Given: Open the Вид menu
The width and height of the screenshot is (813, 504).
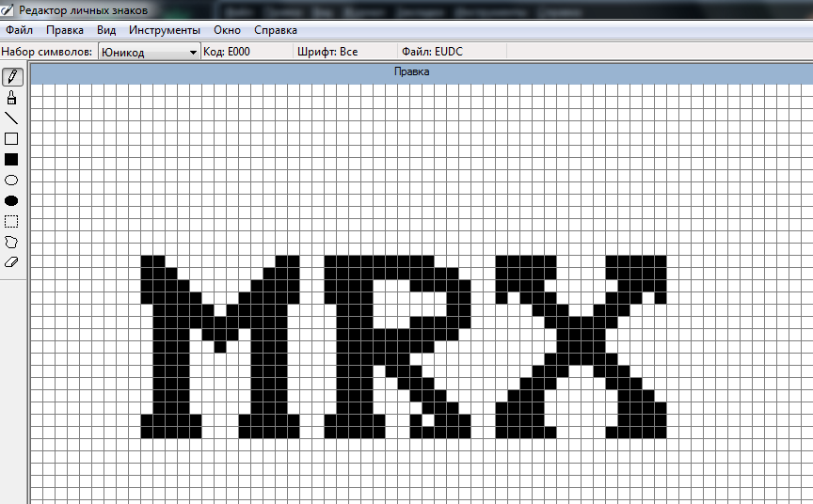Looking at the screenshot, I should click(x=106, y=30).
